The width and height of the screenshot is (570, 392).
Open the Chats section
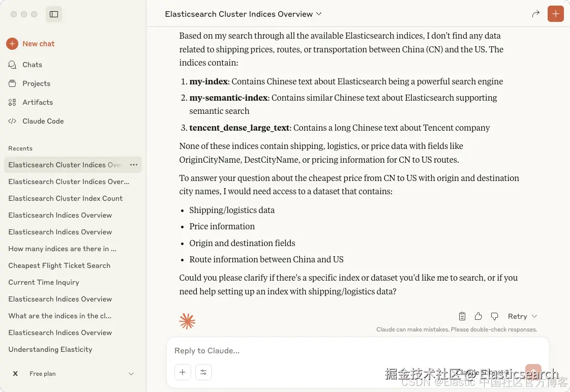[25, 65]
